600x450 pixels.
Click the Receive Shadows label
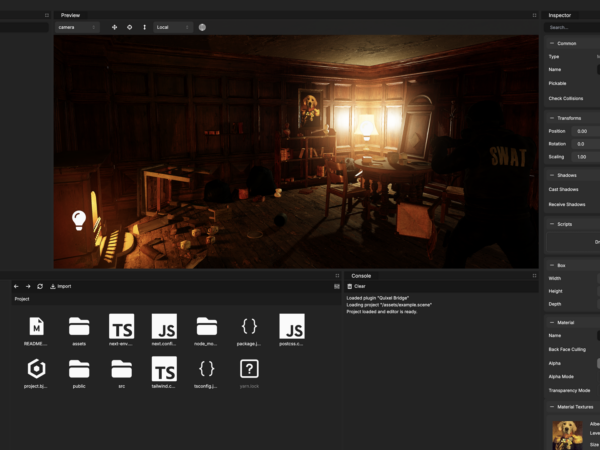(x=567, y=204)
